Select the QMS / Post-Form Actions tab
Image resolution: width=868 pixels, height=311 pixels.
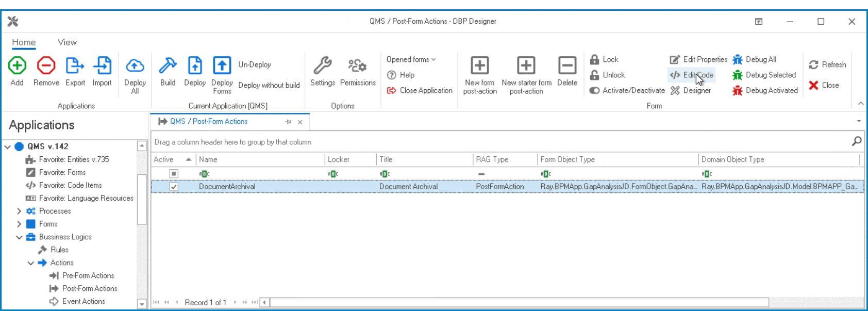209,121
